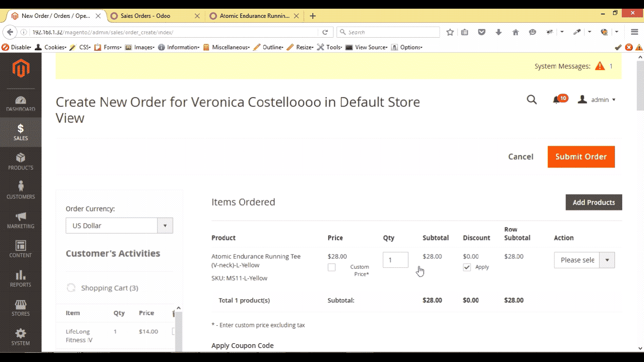644x362 pixels.
Task: Click the Magento logo icon in sidebar
Action: pyautogui.click(x=21, y=68)
